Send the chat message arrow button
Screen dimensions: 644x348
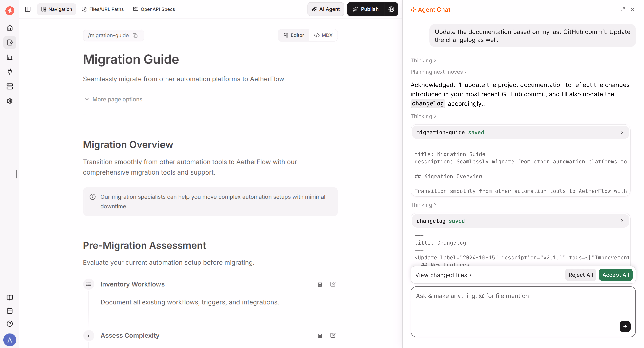tap(625, 327)
